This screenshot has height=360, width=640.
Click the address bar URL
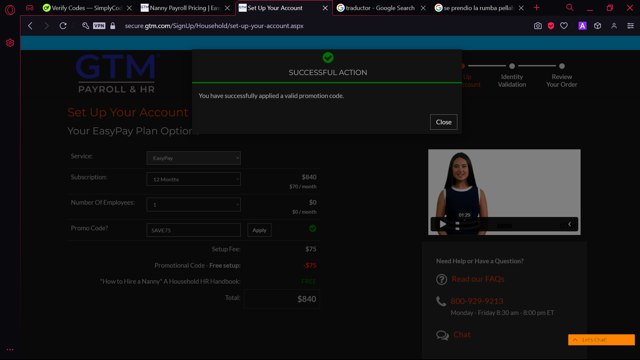[x=214, y=26]
